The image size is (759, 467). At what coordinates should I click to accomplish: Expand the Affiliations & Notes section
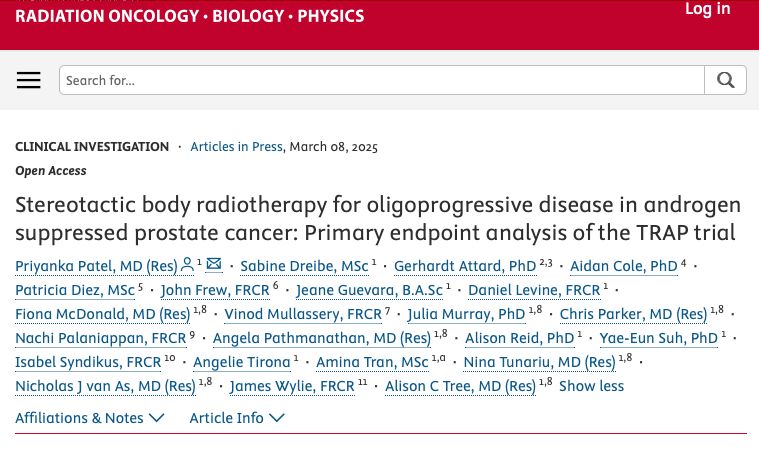(90, 418)
